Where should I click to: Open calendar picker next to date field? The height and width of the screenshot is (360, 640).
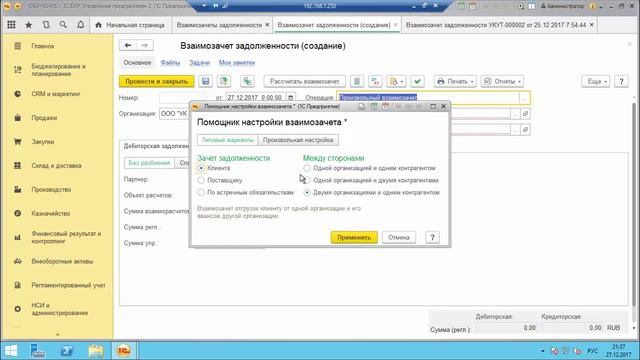(291, 98)
